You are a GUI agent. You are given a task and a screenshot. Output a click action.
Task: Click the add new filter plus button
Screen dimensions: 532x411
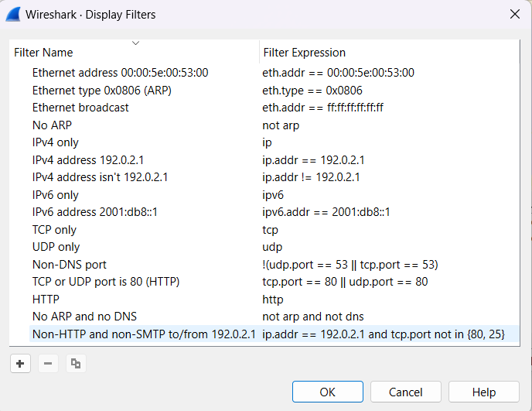click(x=19, y=363)
